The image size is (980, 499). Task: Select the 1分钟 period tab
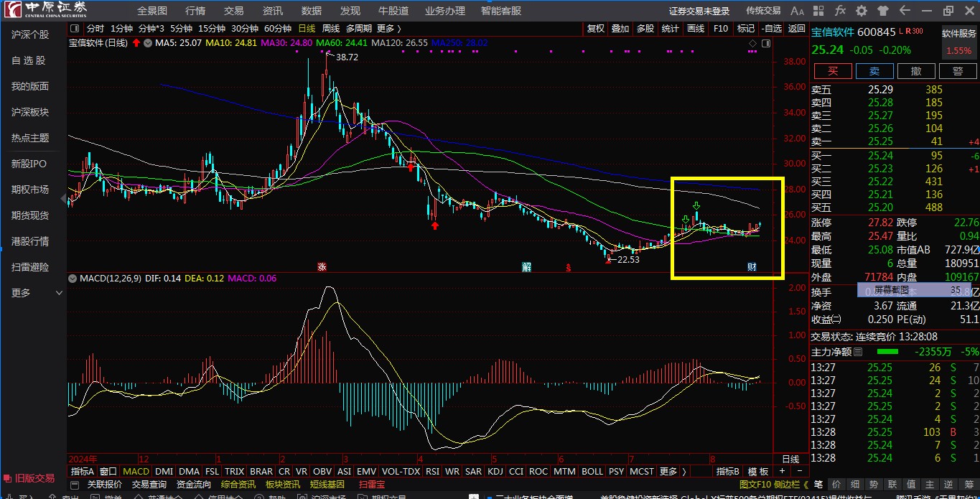[x=121, y=29]
